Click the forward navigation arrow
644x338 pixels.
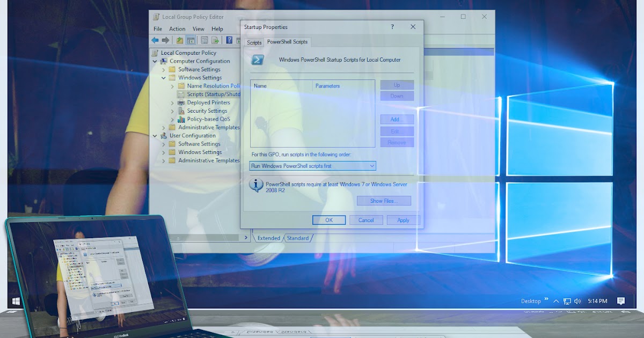click(165, 40)
